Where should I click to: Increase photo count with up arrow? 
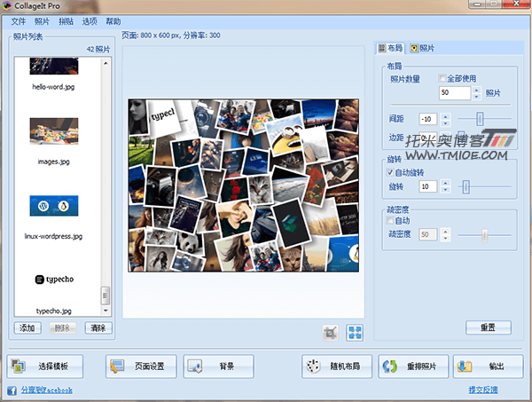coord(477,90)
